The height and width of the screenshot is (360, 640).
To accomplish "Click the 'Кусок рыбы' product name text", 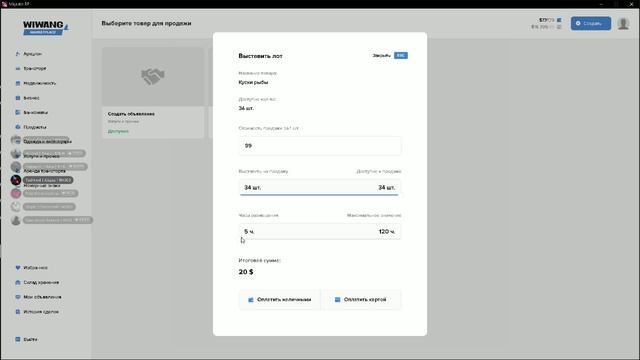I will pyautogui.click(x=253, y=82).
